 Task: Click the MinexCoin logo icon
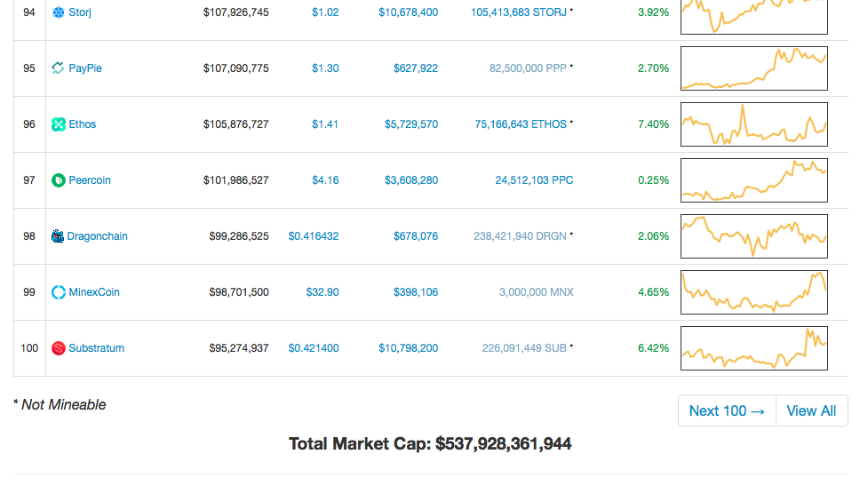click(x=58, y=291)
